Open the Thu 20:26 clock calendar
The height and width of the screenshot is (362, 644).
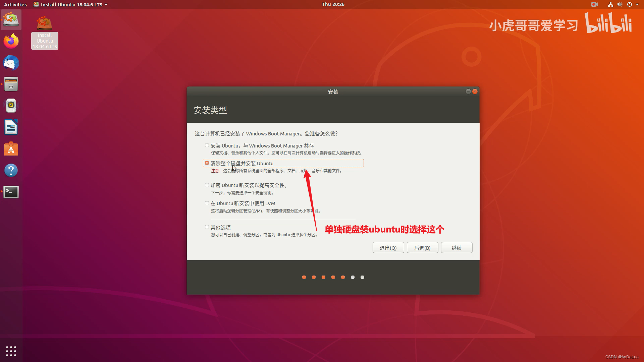pyautogui.click(x=333, y=4)
